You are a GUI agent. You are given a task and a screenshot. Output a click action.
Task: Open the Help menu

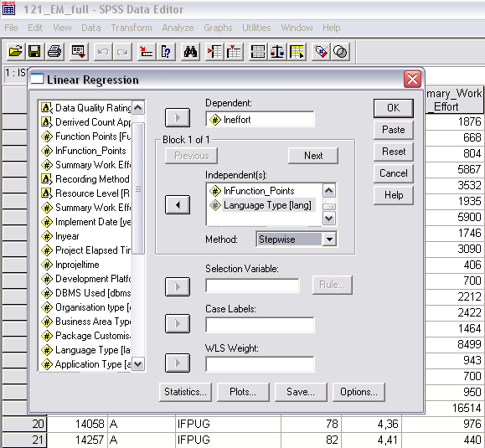(x=331, y=28)
